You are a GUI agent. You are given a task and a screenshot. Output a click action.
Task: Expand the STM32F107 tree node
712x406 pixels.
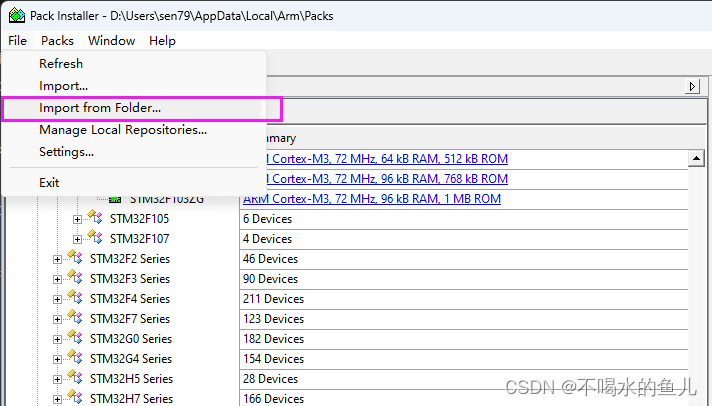(x=78, y=239)
